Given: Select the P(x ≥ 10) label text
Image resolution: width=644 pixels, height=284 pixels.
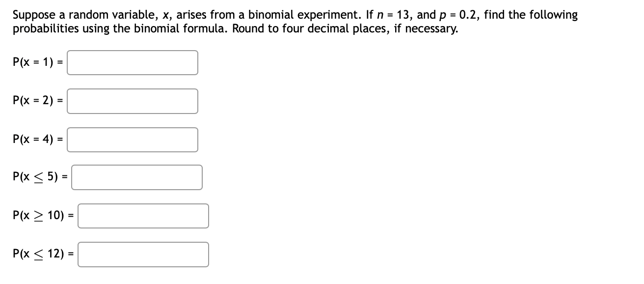Looking at the screenshot, I should pos(38,215).
